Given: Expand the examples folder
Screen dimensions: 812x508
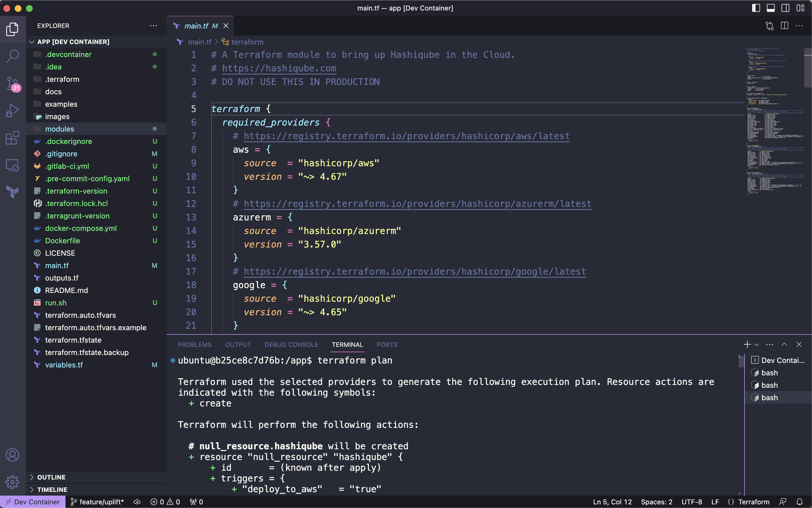Looking at the screenshot, I should [96, 104].
